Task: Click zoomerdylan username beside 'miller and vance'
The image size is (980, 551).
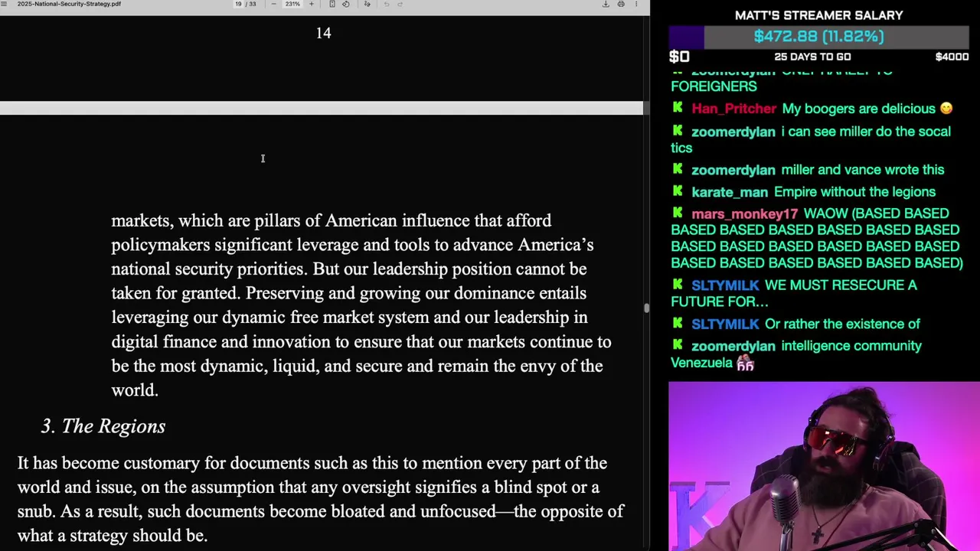Action: (733, 170)
